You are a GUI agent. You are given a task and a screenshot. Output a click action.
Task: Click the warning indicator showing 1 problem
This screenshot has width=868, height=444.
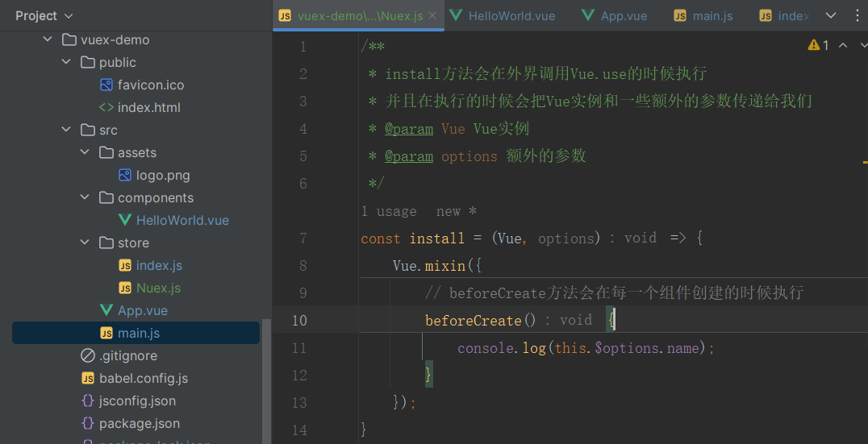tap(819, 45)
